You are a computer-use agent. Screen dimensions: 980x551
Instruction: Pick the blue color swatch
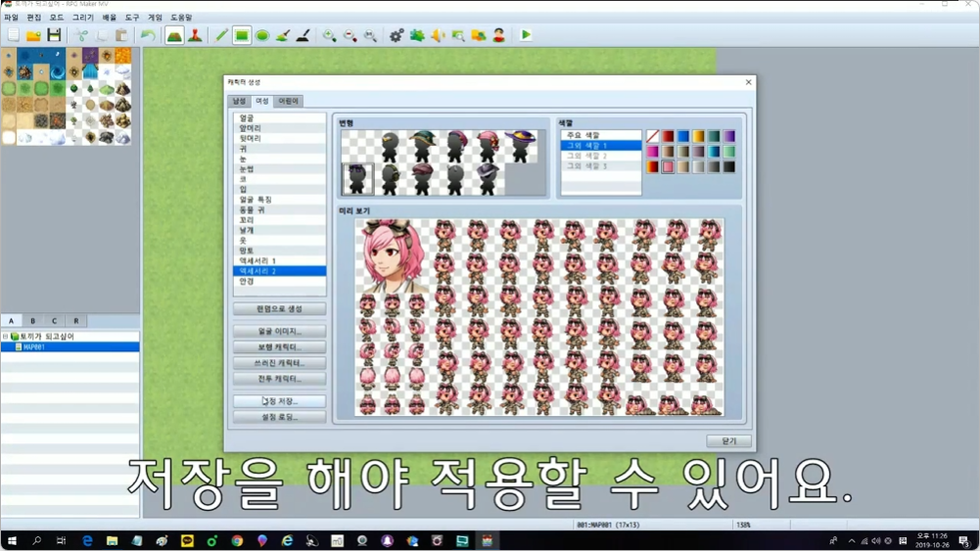(x=683, y=136)
